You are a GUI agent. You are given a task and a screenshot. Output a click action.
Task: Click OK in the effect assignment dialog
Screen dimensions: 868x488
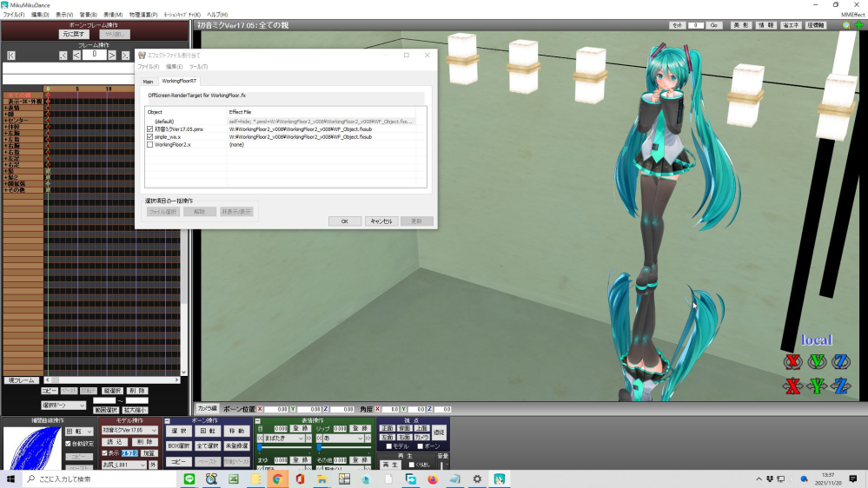[x=344, y=221]
